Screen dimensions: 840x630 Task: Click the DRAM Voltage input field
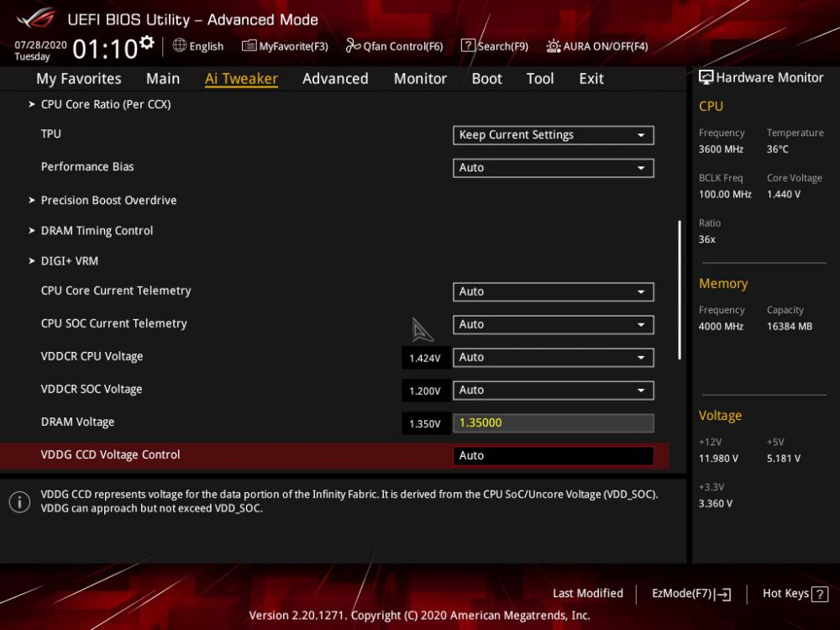(x=554, y=423)
